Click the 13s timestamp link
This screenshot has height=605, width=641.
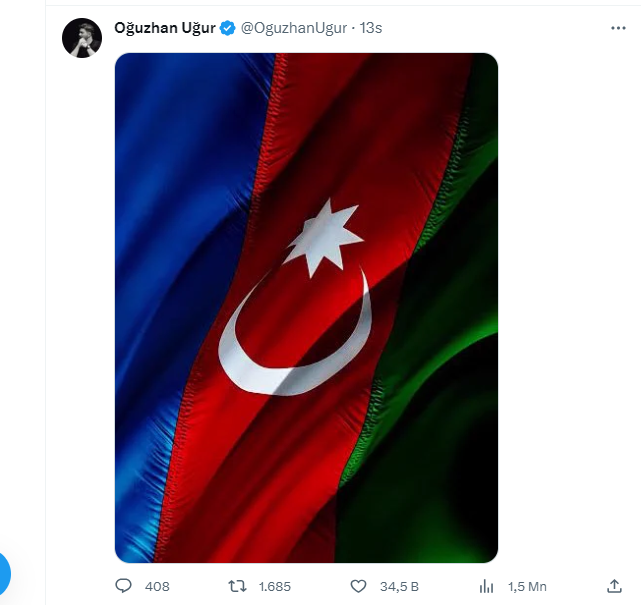point(371,28)
